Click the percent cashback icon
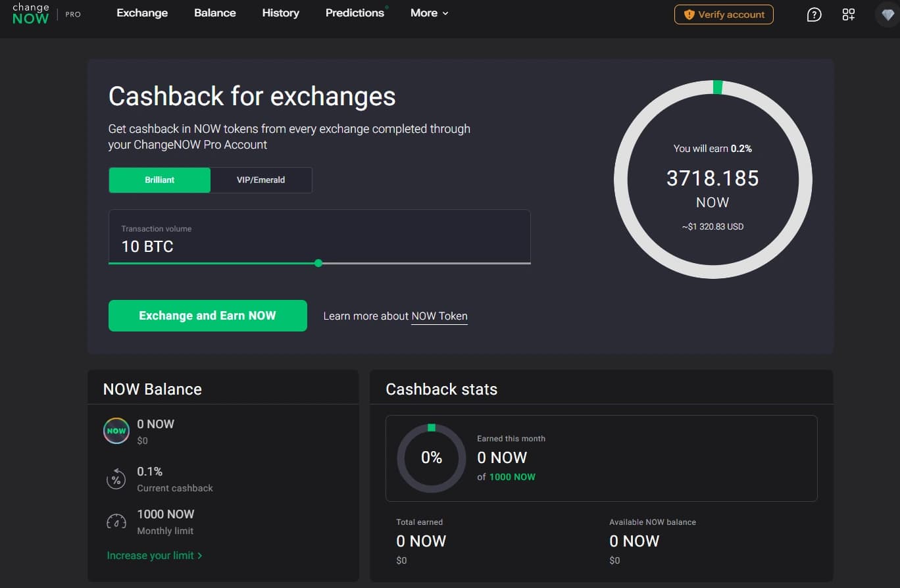This screenshot has height=588, width=900. [x=116, y=479]
